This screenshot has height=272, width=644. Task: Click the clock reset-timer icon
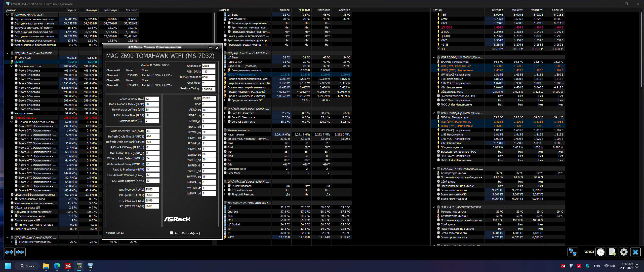[x=600, y=252]
